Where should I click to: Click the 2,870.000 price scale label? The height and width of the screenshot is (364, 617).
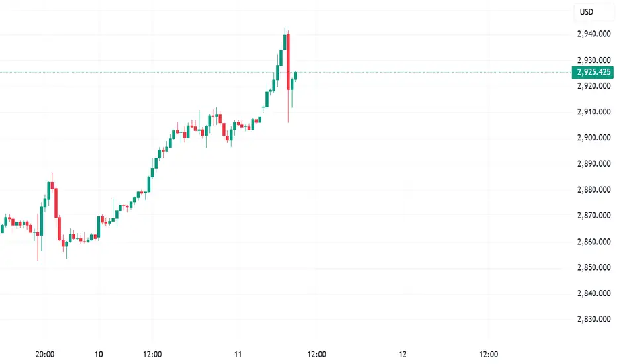(594, 215)
